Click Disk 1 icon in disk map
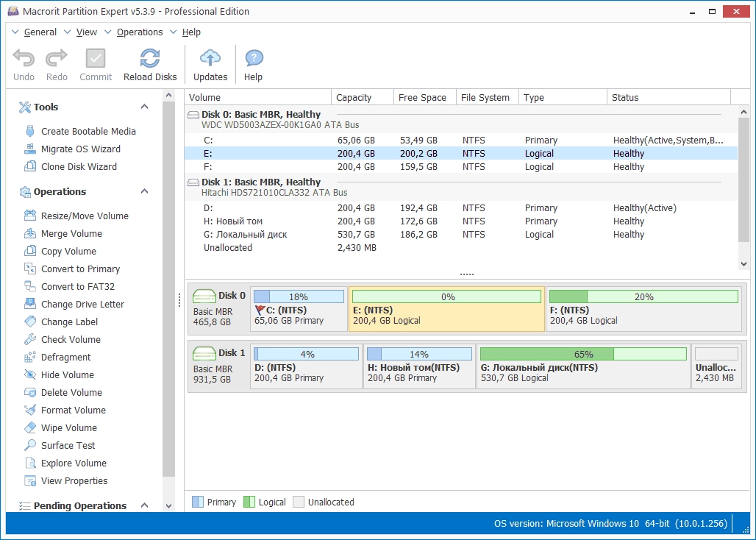Viewport: 756px width, 540px height. click(204, 353)
